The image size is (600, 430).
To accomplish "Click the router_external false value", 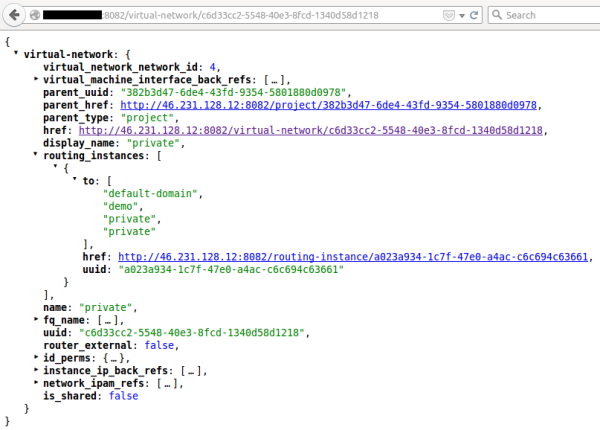I will 159,345.
